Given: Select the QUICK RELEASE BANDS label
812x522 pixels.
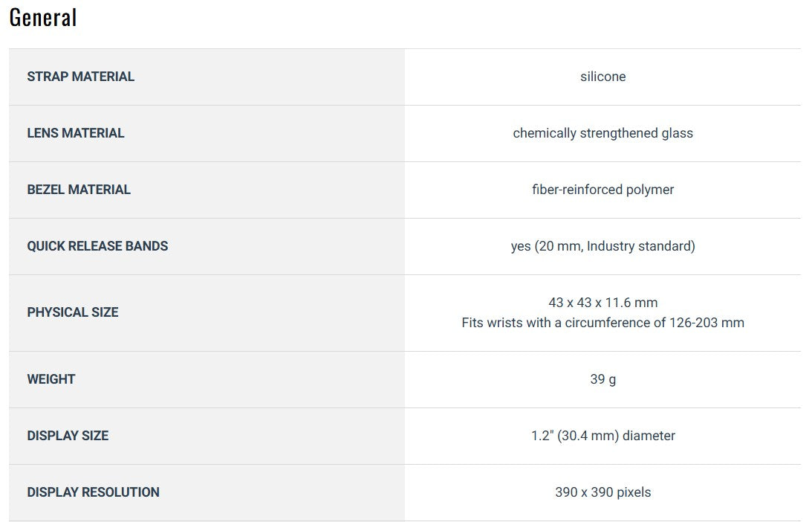Looking at the screenshot, I should click(x=97, y=246).
